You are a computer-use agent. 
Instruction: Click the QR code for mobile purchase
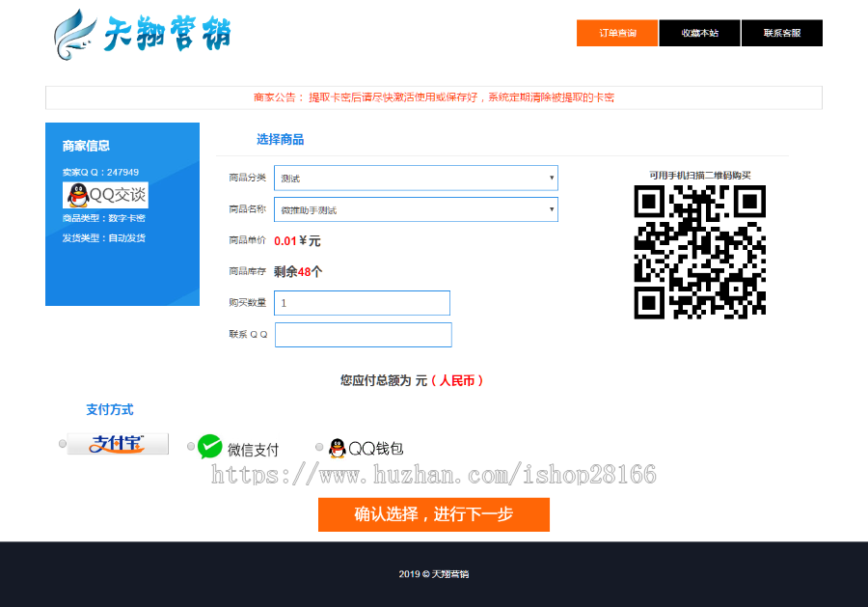[x=700, y=252]
